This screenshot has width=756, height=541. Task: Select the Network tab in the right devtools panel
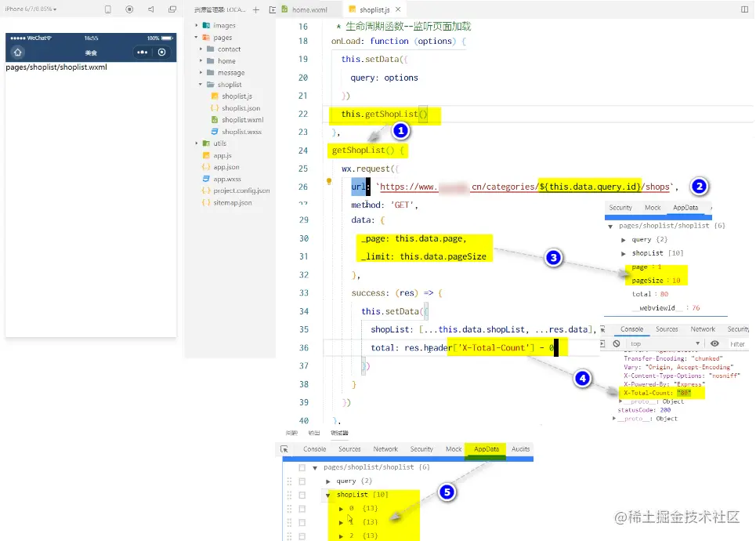(703, 329)
